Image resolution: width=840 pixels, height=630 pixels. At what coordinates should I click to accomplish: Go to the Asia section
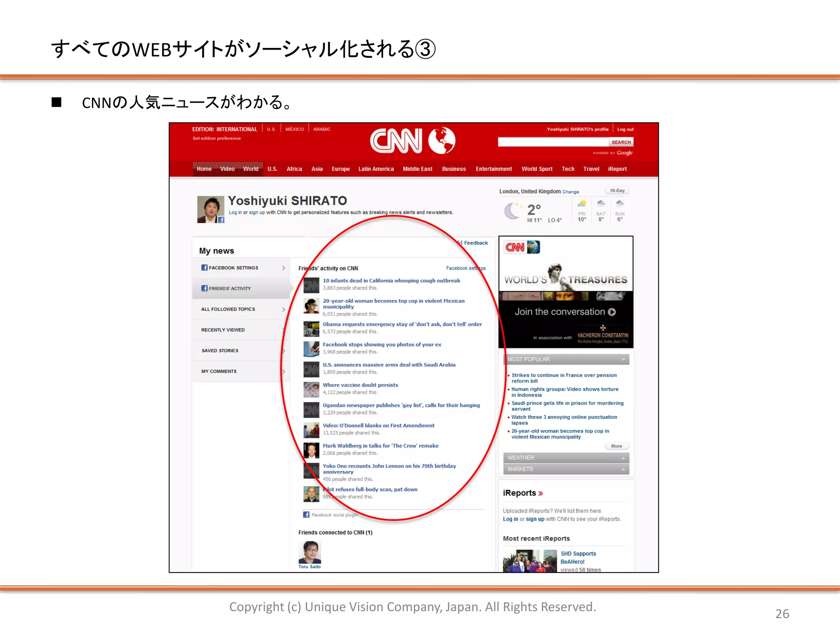coord(317,169)
